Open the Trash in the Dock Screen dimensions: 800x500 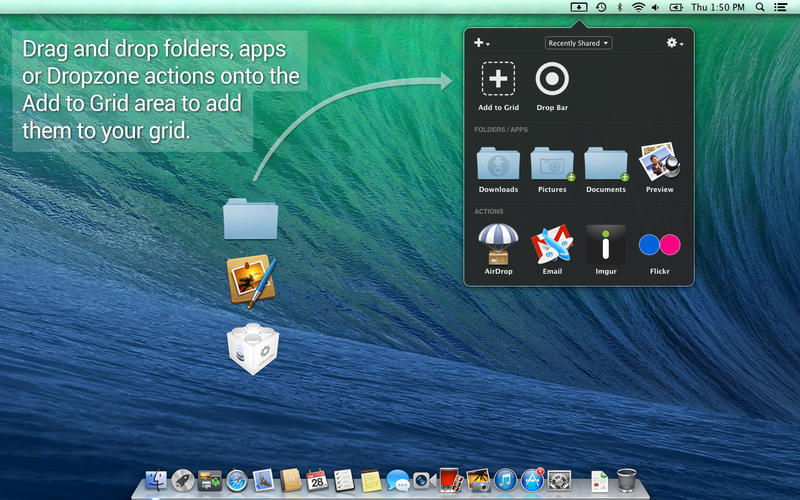coord(626,480)
